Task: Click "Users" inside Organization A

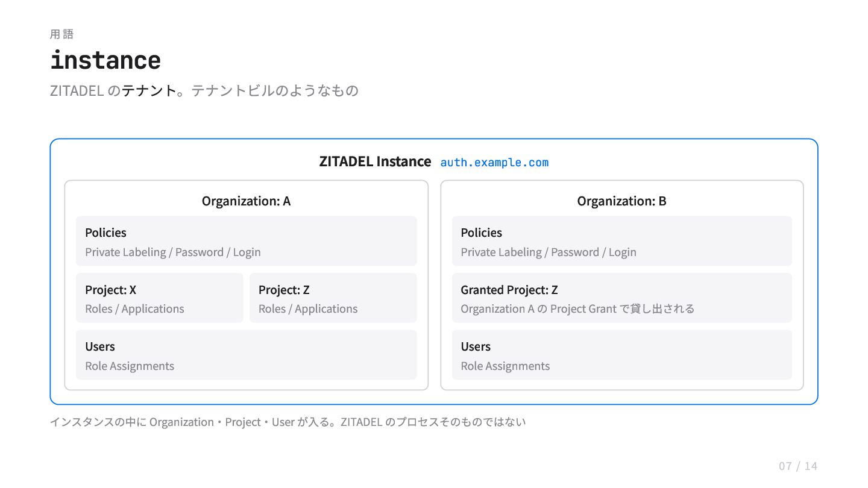Action: (100, 346)
